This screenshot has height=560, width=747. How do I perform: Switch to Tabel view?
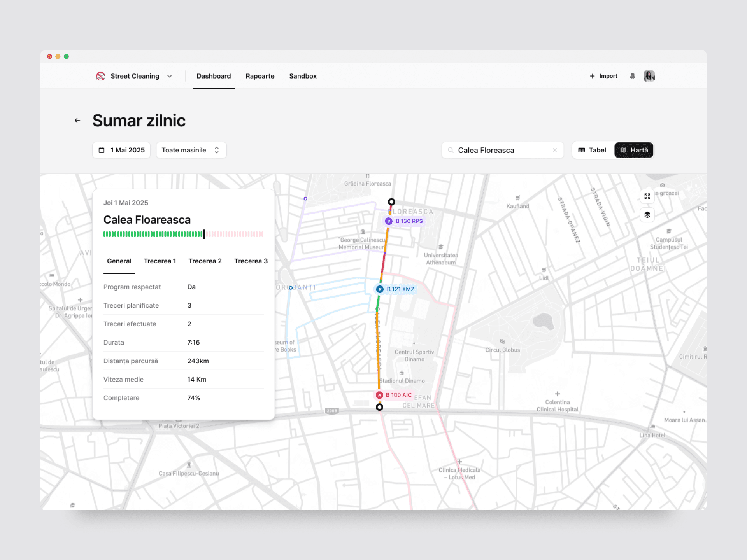pyautogui.click(x=592, y=150)
